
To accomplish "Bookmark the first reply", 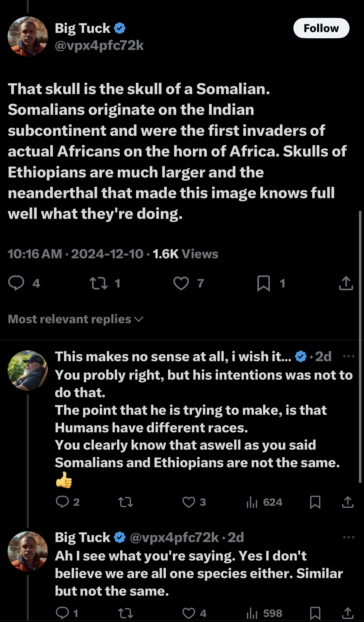I will point(315,502).
